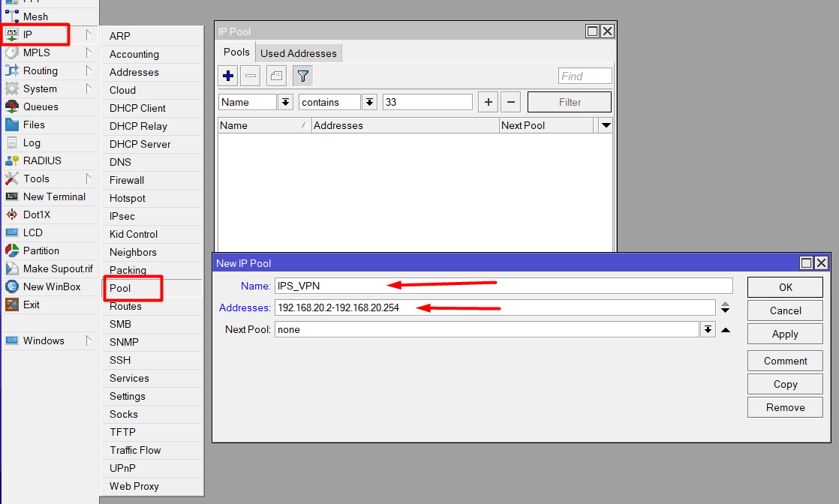Collapse the Next Pool field up arrow
Screen dimensions: 839x504
pyautogui.click(x=726, y=330)
